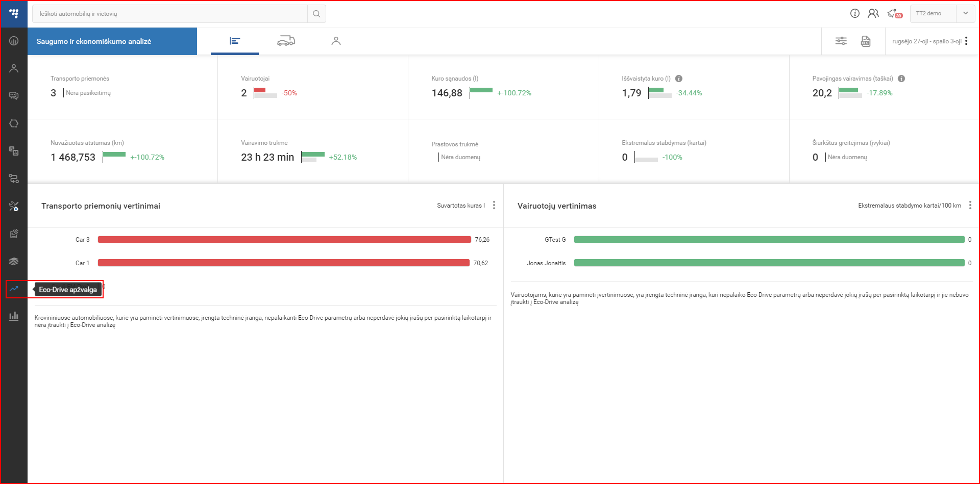Switch to the drivers person tab
The image size is (980, 484).
(336, 41)
